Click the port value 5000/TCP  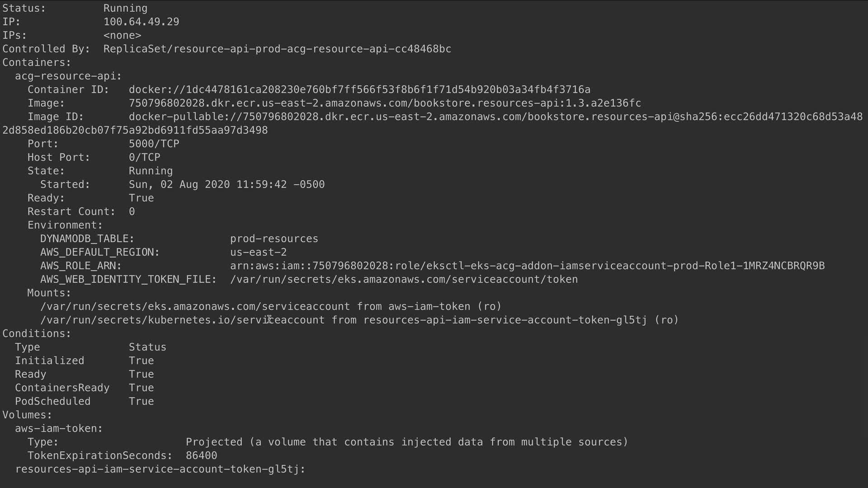154,144
